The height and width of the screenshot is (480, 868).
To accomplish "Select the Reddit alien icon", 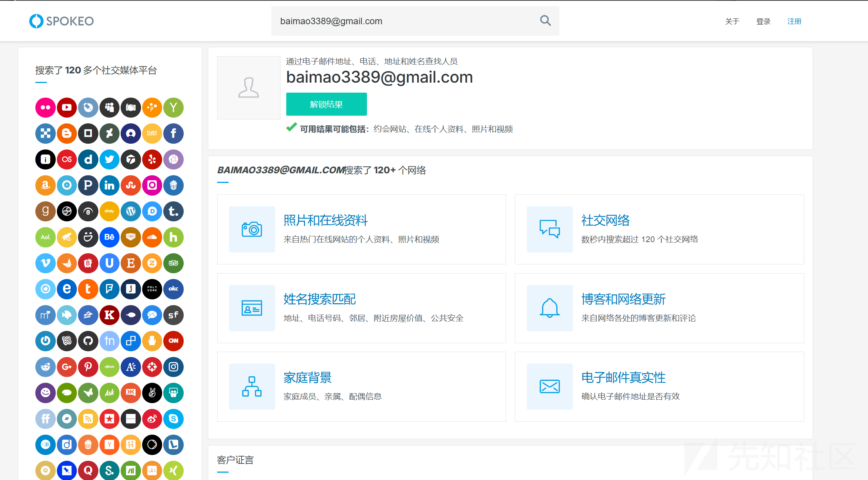I will click(45, 367).
